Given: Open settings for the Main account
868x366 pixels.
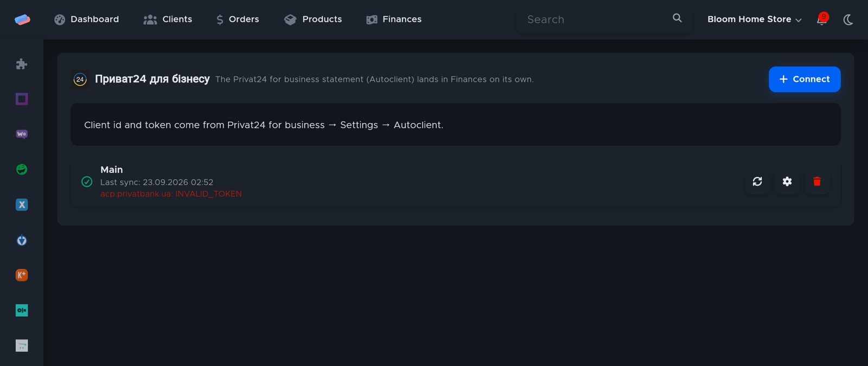Looking at the screenshot, I should [x=787, y=182].
